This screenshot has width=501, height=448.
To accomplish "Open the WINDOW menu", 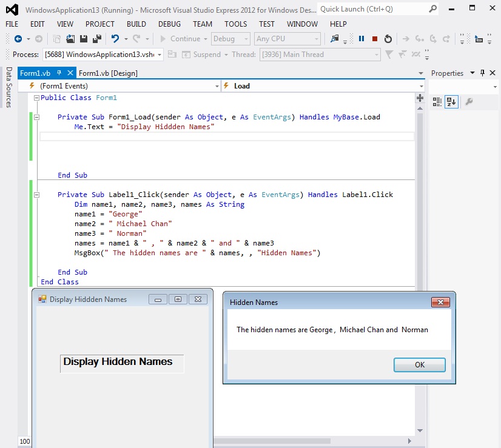I will pos(302,24).
